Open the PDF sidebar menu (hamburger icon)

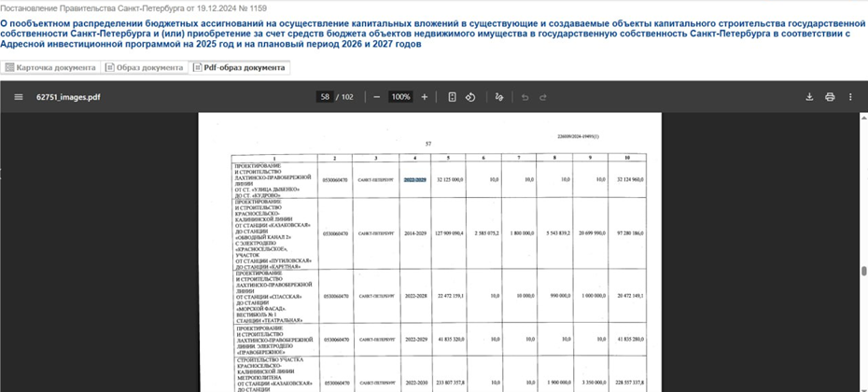(x=19, y=97)
